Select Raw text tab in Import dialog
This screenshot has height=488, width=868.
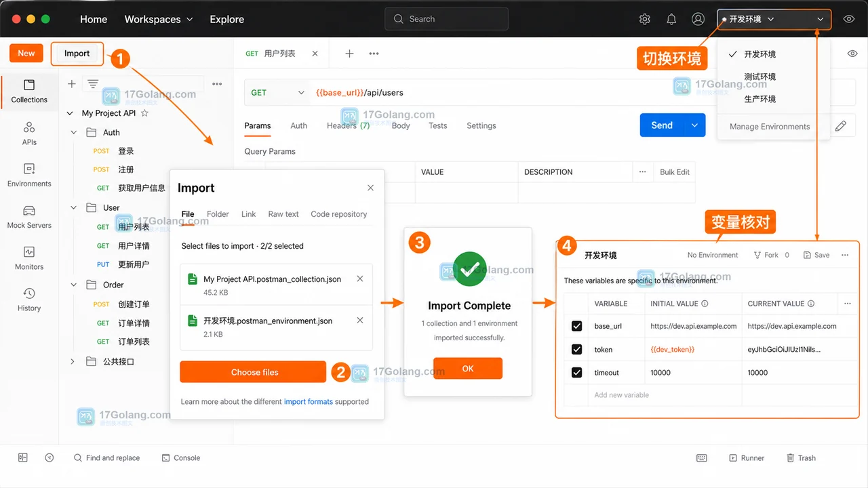283,214
